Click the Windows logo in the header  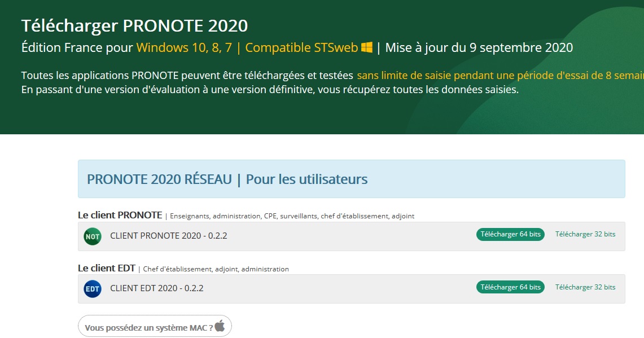click(367, 47)
